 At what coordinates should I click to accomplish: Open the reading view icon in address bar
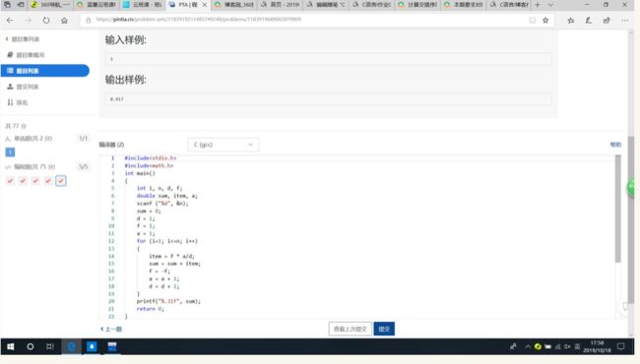532,21
